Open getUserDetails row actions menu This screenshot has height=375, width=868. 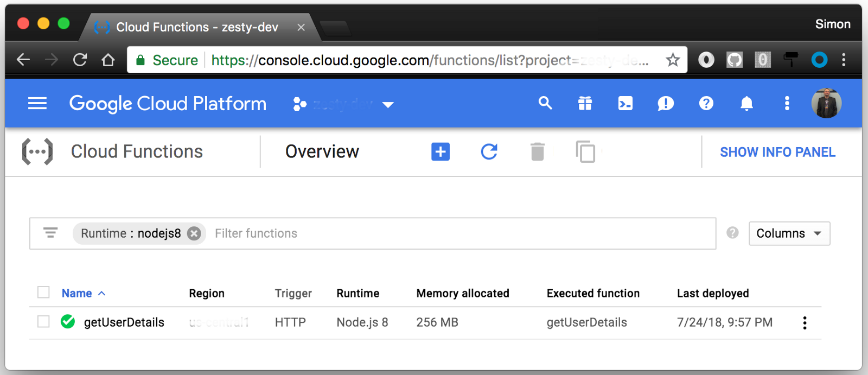[x=805, y=323]
